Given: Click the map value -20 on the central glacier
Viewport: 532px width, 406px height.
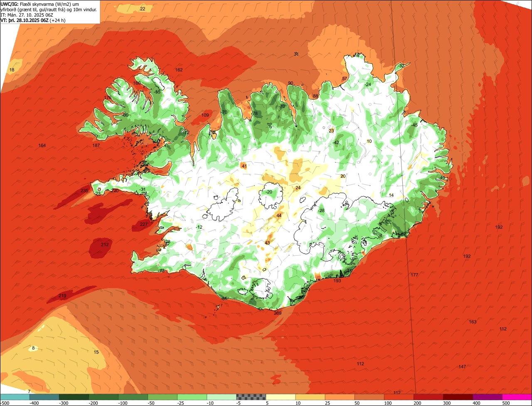Looking at the screenshot, I should coord(268,192).
